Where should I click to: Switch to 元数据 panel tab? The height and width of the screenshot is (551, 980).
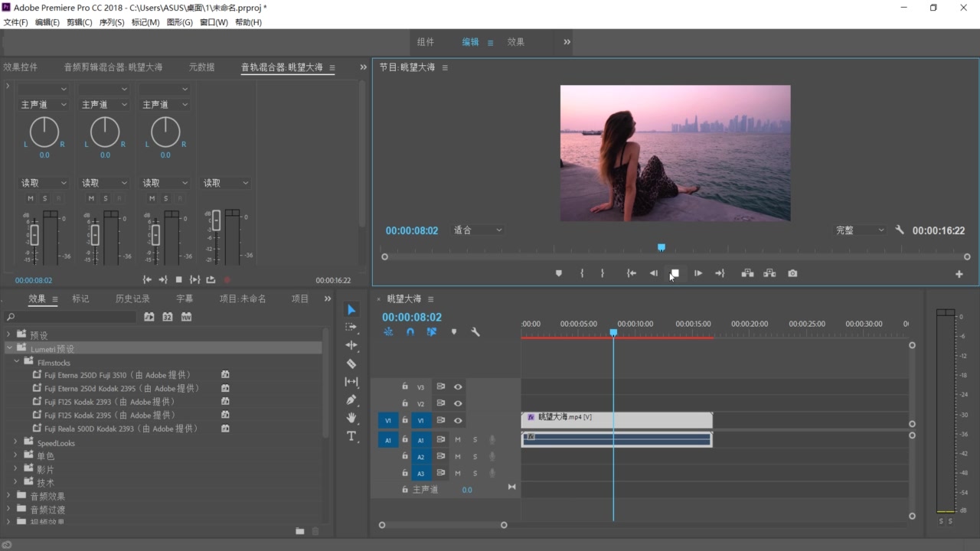tap(201, 67)
